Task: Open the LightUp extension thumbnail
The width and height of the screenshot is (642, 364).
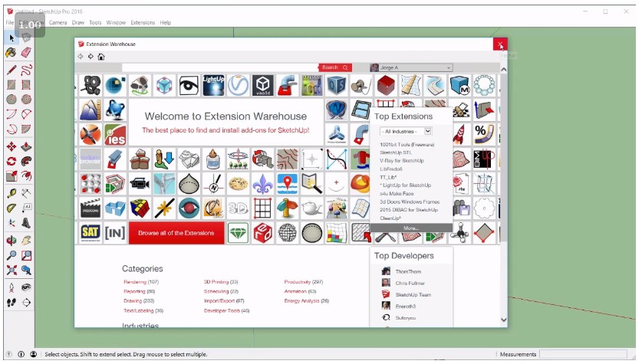Action: [x=213, y=86]
